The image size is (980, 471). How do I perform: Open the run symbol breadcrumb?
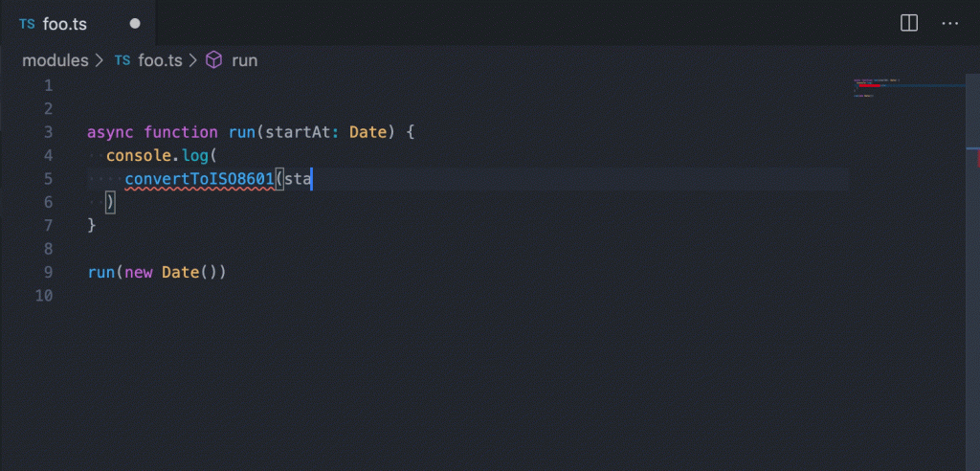pyautogui.click(x=245, y=60)
